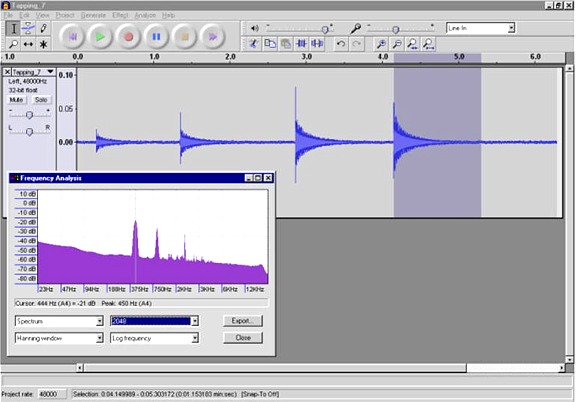Click Silence selection icon
Screen dimensions: 576x402
tap(317, 44)
